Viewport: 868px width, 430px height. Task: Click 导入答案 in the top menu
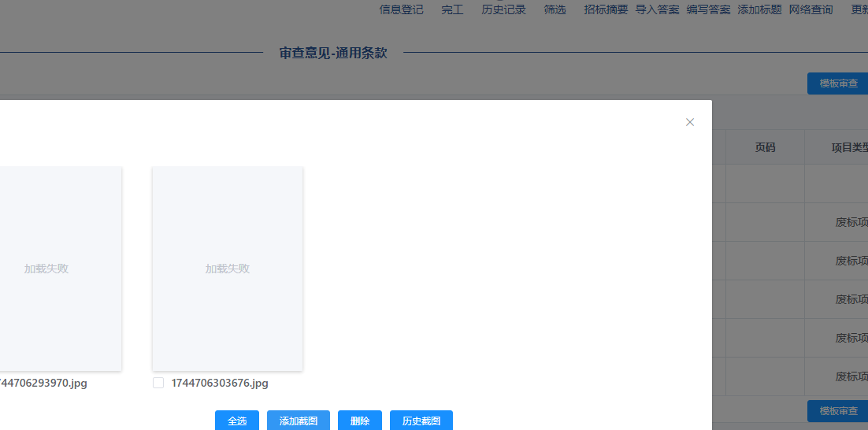[657, 9]
